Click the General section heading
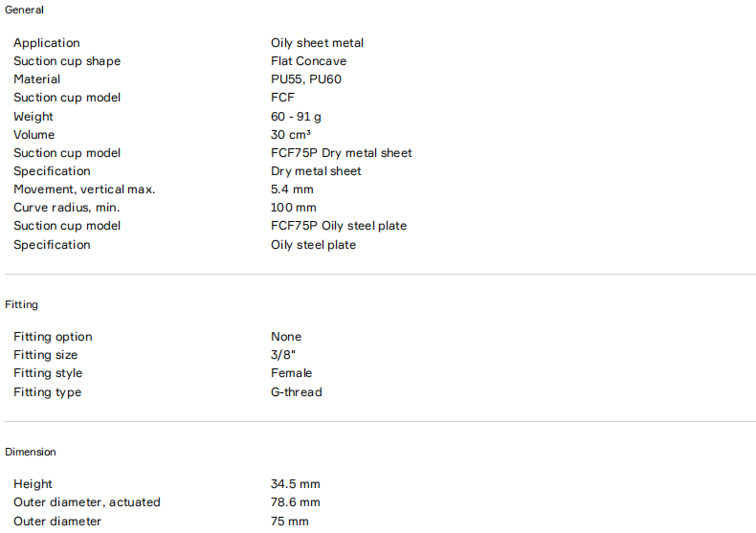Image resolution: width=756 pixels, height=533 pixels. coord(24,10)
